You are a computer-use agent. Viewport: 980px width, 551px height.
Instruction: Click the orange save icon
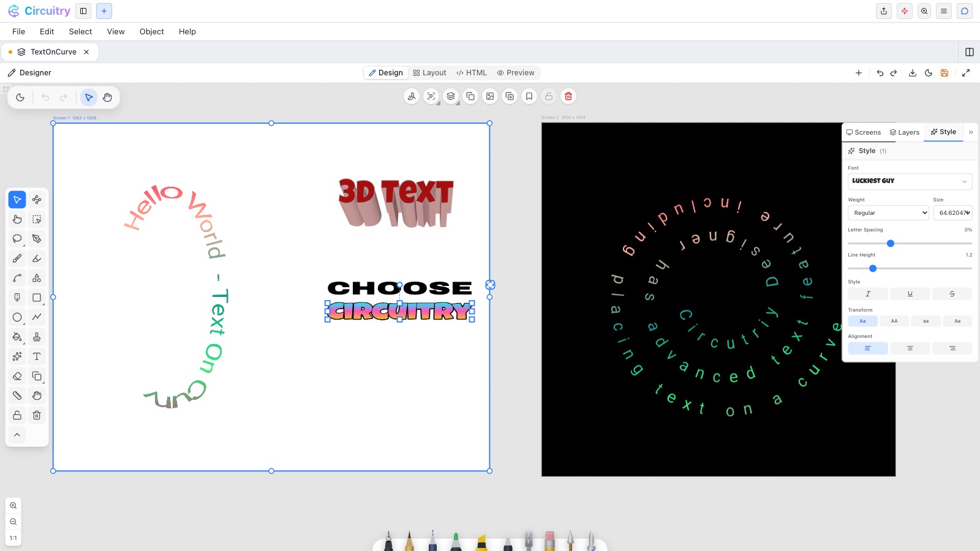(944, 73)
